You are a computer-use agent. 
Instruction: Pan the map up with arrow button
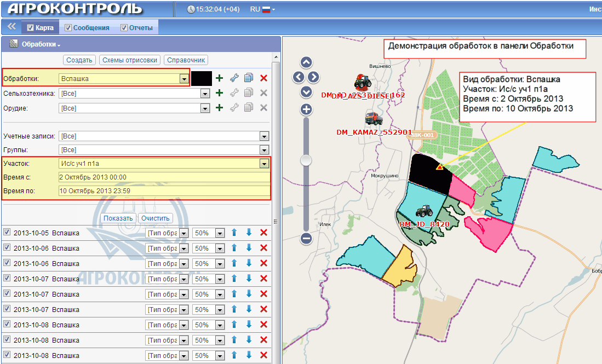(x=306, y=62)
